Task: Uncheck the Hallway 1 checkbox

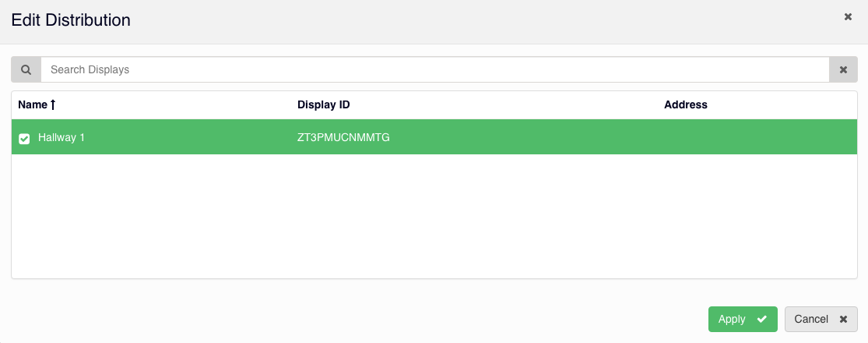Action: pyautogui.click(x=24, y=138)
